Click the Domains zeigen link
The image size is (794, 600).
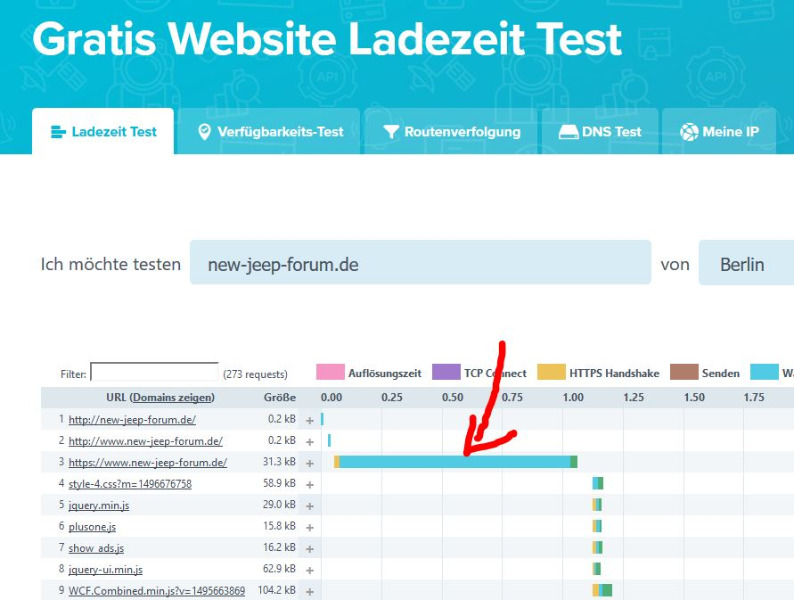pos(173,397)
